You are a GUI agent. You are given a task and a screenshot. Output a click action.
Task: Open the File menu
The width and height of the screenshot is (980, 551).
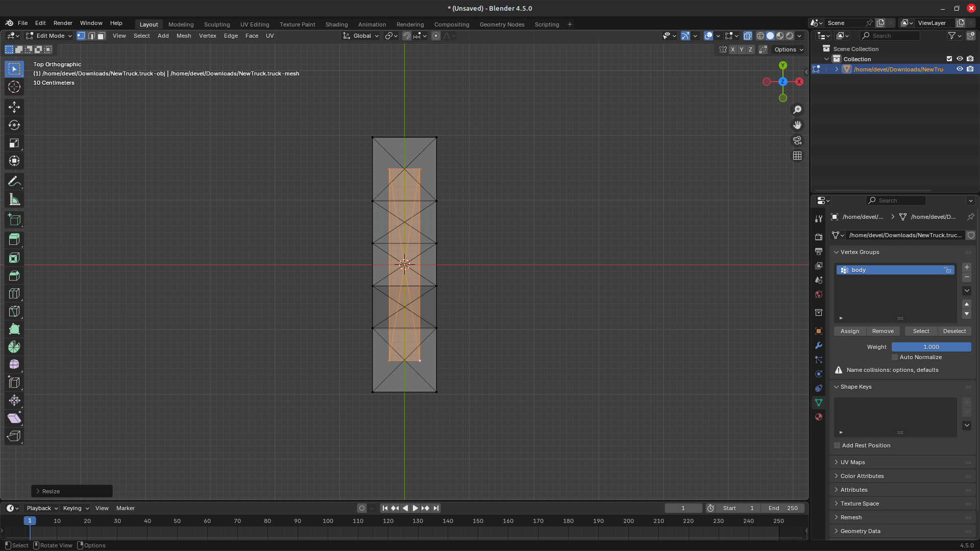[x=22, y=23]
